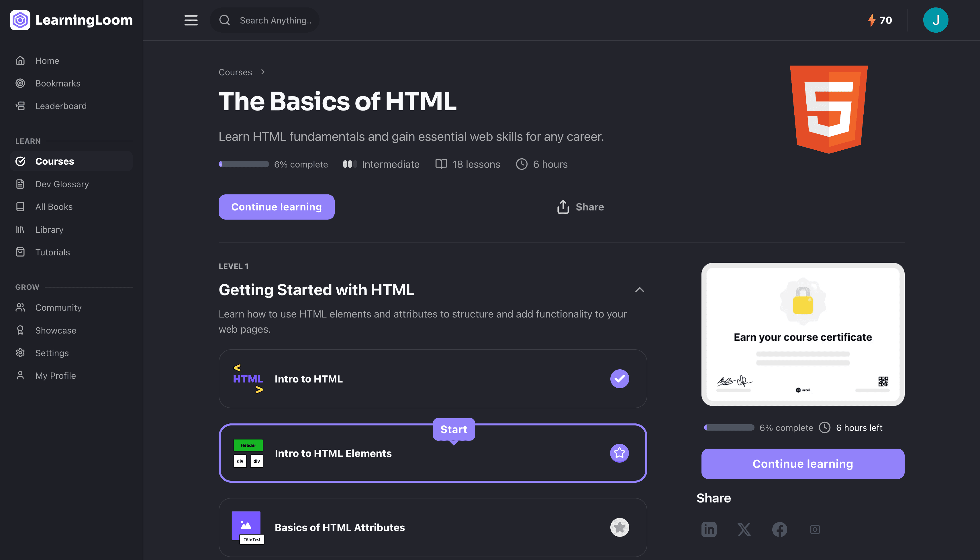
Task: Click the 6% complete progress bar in header
Action: pyautogui.click(x=244, y=164)
